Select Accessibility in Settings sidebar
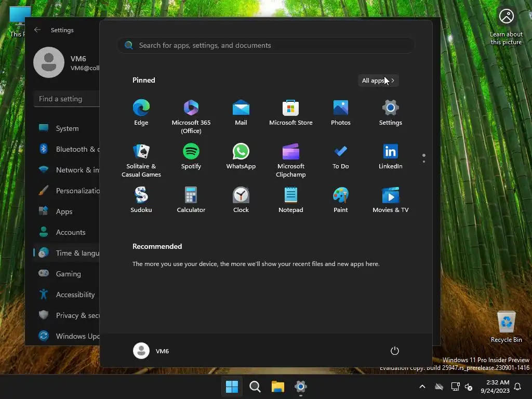532x399 pixels. [x=67, y=295]
